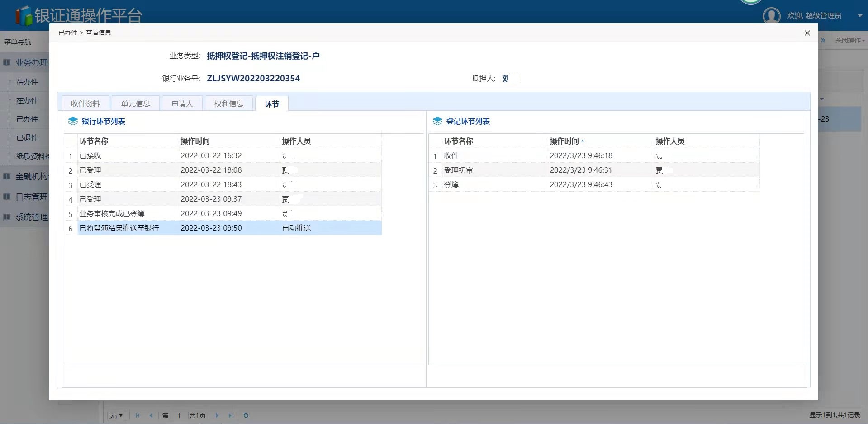Select the 登簿 row in 登记环节列表
The height and width of the screenshot is (424, 868).
click(x=451, y=185)
